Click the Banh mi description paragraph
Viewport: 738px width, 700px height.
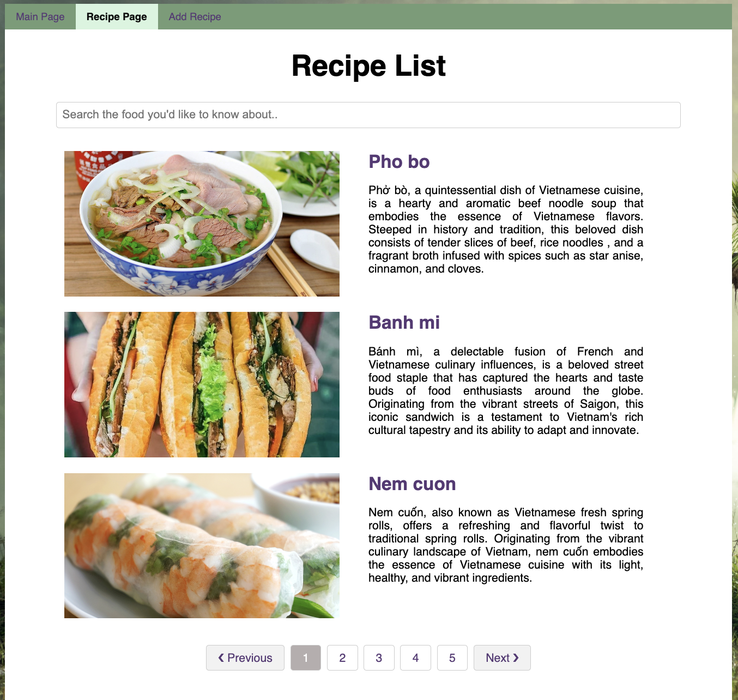pyautogui.click(x=506, y=391)
